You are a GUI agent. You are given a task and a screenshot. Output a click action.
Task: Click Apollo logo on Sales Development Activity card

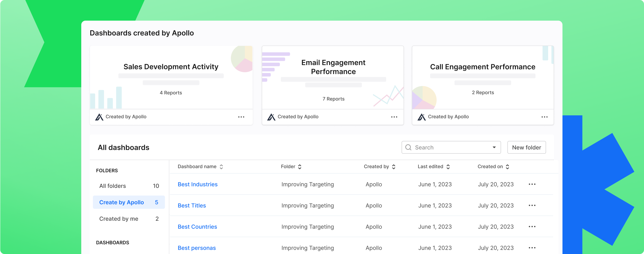99,117
